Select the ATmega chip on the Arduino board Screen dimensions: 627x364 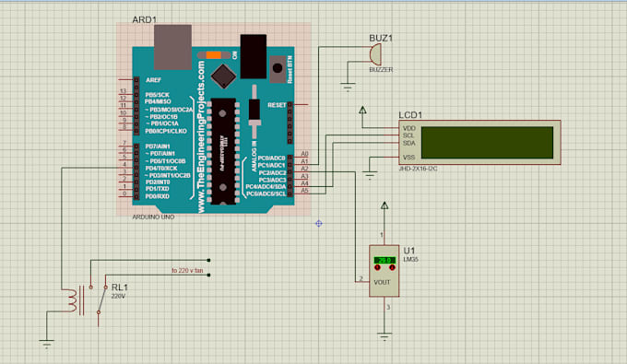point(223,151)
